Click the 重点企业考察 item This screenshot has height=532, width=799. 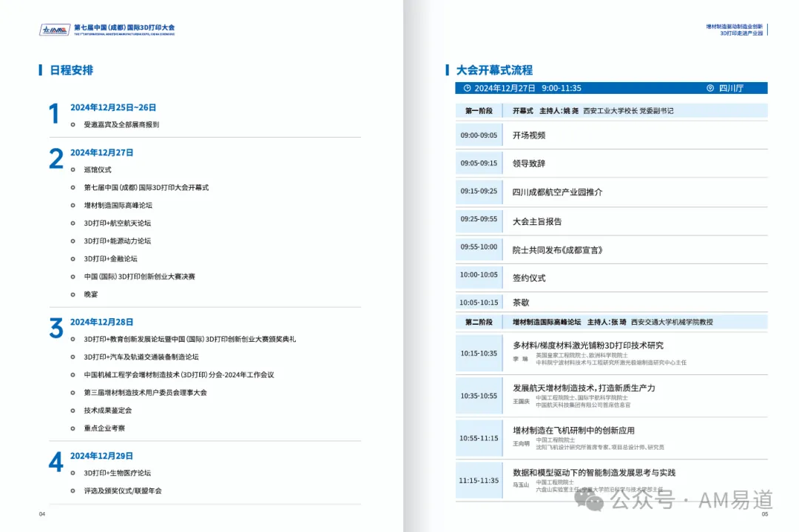point(104,428)
